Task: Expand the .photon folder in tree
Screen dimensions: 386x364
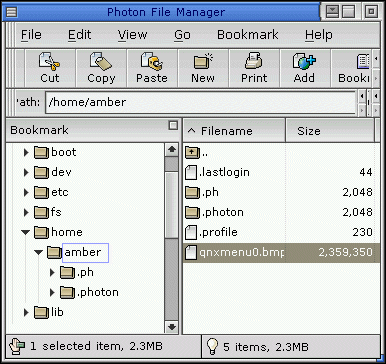Action: tap(52, 293)
